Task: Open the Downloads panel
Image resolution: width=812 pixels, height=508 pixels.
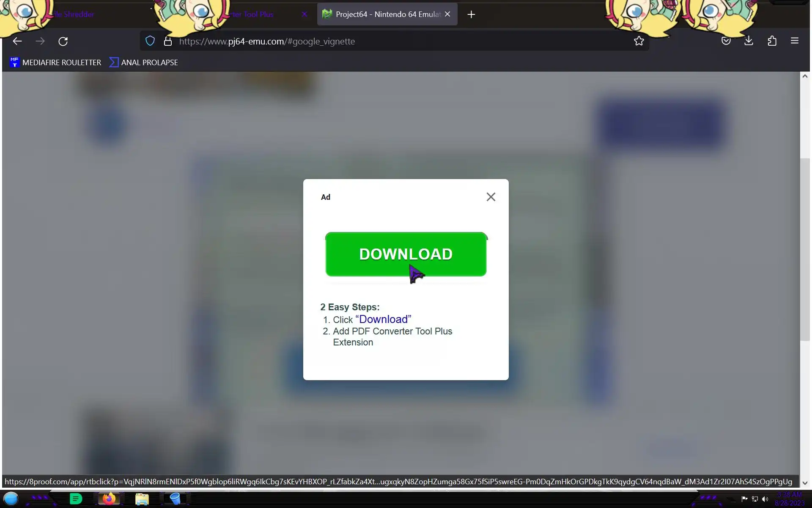Action: point(749,41)
